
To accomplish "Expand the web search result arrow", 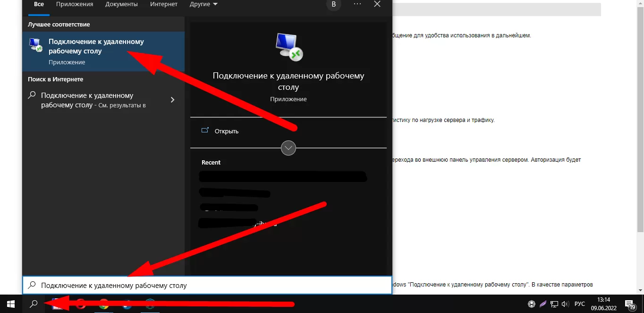I will 172,100.
